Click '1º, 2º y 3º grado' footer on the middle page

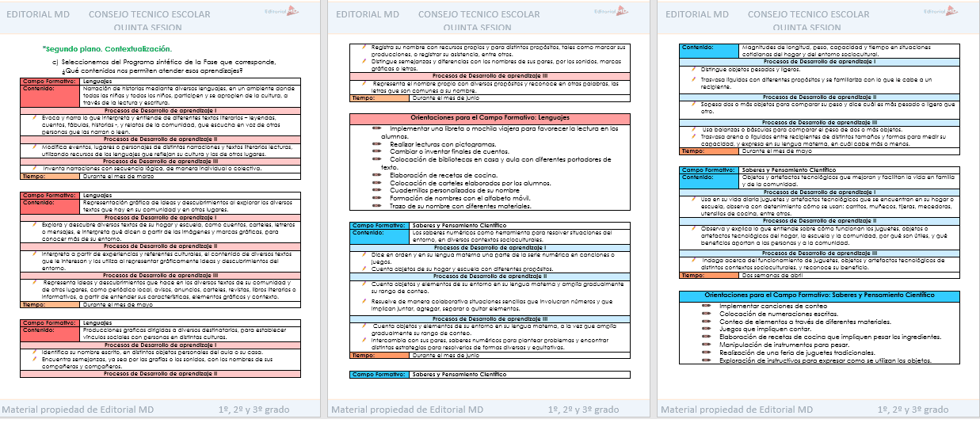584,410
